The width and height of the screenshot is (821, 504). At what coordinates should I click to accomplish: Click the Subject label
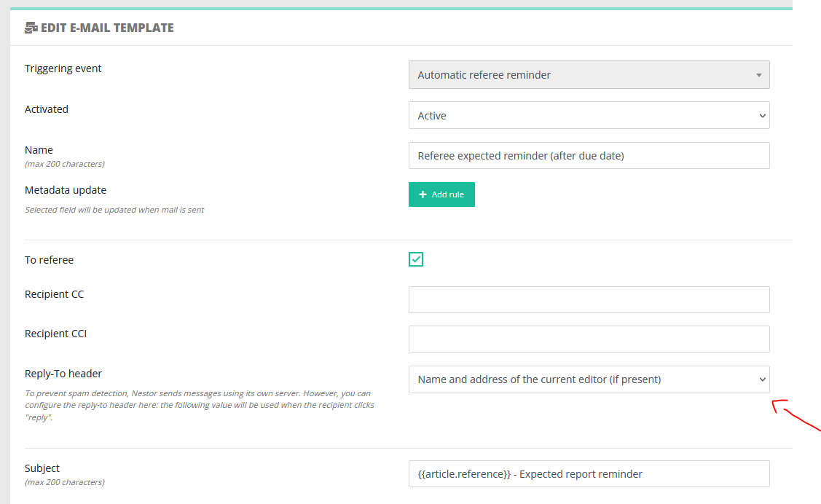point(42,468)
